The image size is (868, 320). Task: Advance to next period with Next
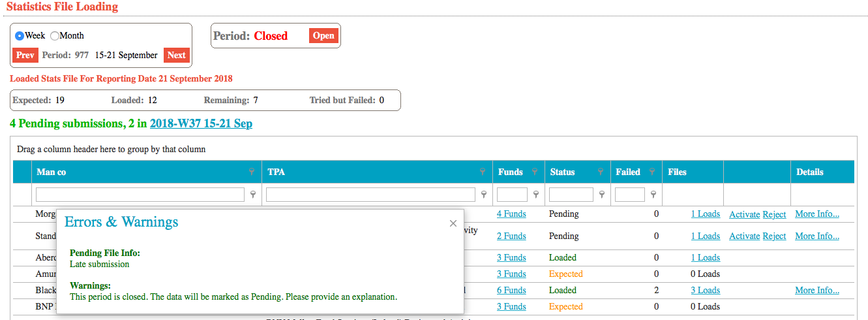[176, 56]
